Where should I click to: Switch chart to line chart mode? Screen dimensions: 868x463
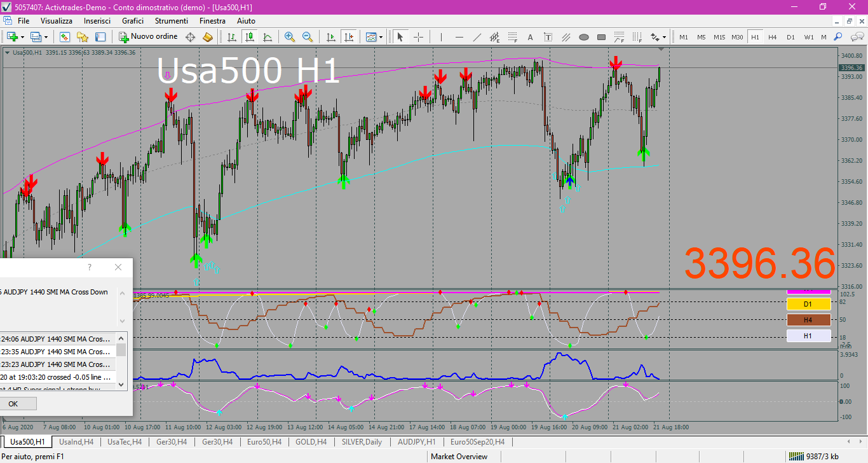pyautogui.click(x=268, y=37)
